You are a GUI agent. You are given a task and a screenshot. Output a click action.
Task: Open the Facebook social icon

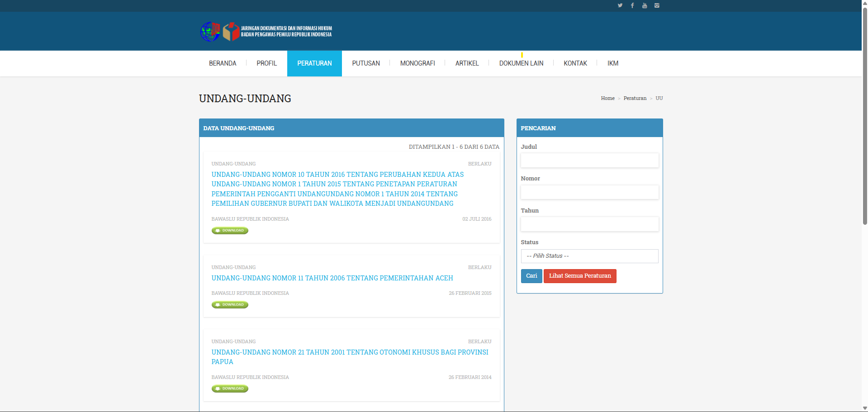[632, 5]
